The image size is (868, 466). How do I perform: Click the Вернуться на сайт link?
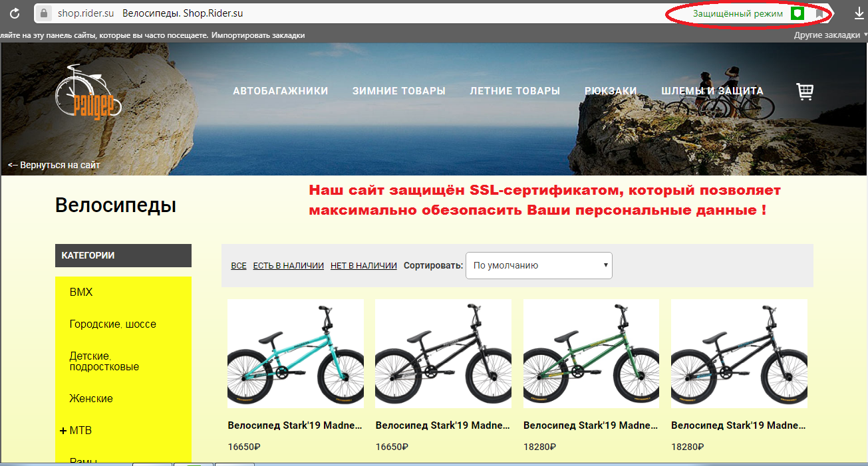click(x=54, y=165)
